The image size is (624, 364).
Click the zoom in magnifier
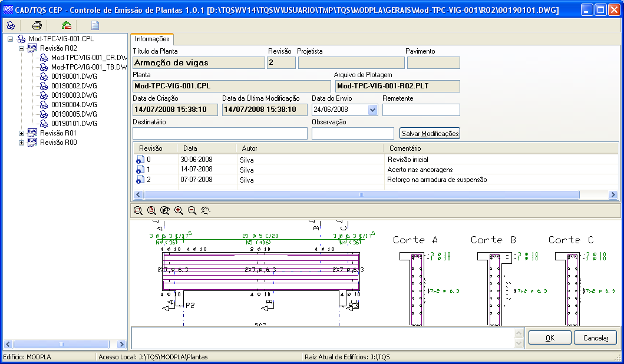[179, 210]
